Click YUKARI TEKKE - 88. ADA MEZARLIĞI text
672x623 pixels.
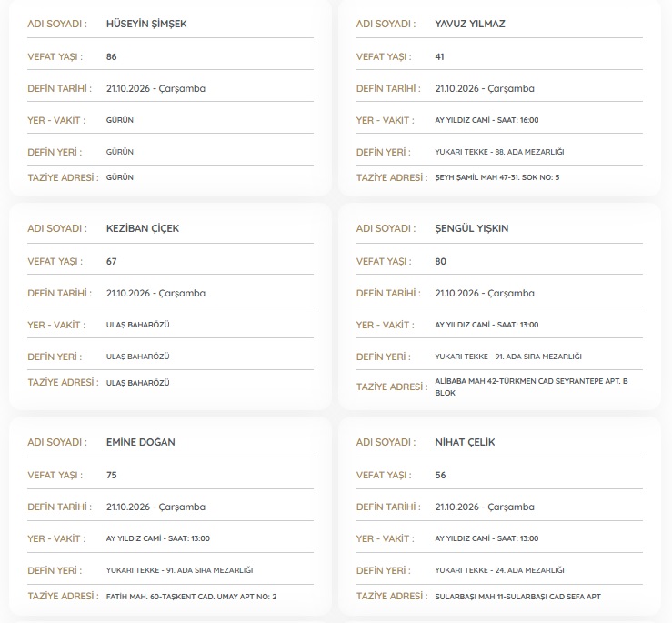pos(499,152)
